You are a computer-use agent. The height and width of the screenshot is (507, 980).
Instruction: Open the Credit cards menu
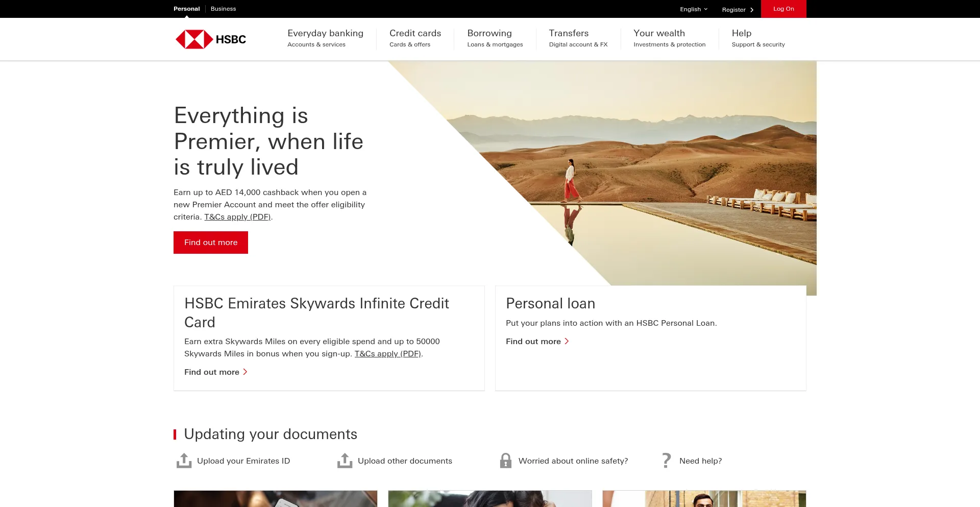point(415,38)
